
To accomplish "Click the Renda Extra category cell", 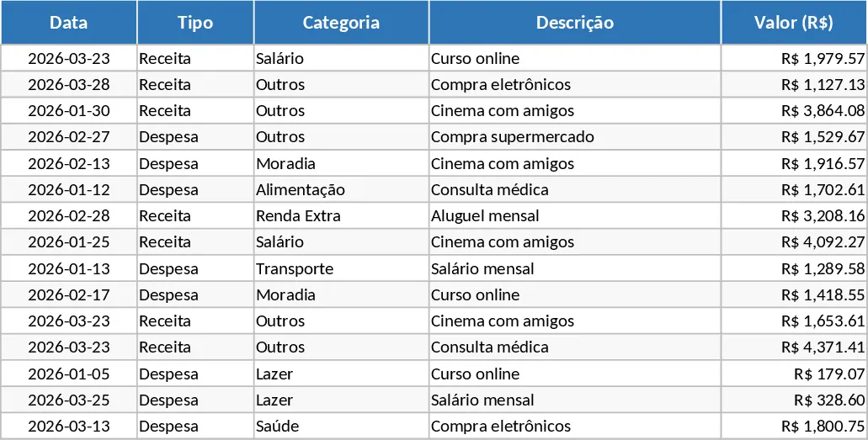I will [341, 216].
